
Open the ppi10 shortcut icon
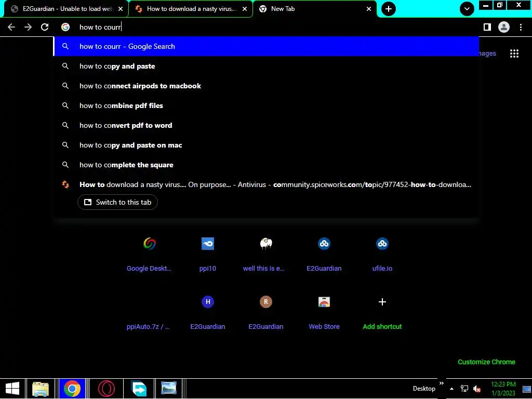[208, 244]
